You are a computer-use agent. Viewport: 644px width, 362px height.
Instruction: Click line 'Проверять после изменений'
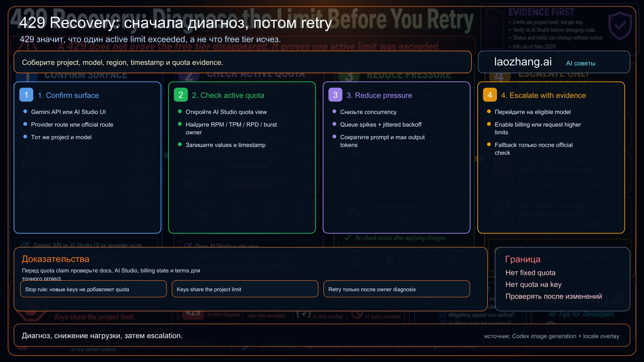[554, 296]
